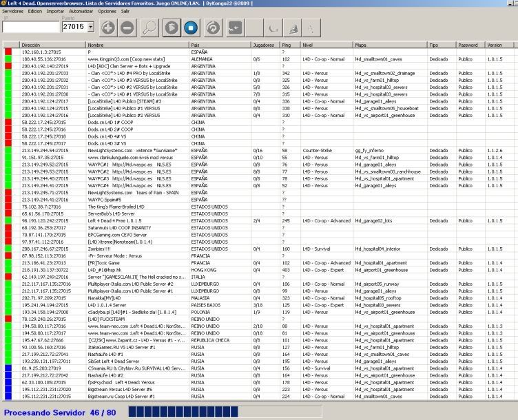Sort by Ping column header

pyautogui.click(x=290, y=45)
